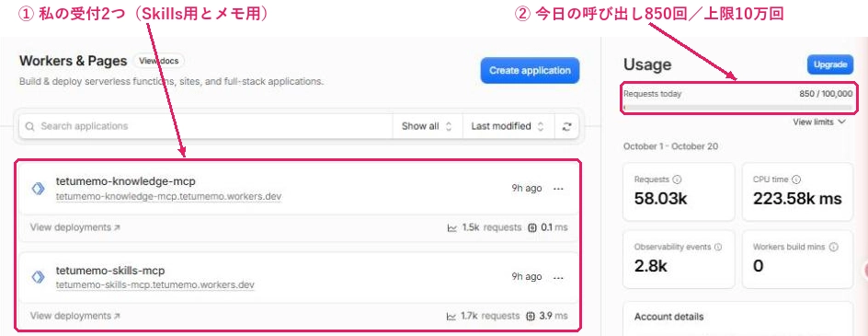Click the 0.1 ms CPU icon

pos(532,228)
